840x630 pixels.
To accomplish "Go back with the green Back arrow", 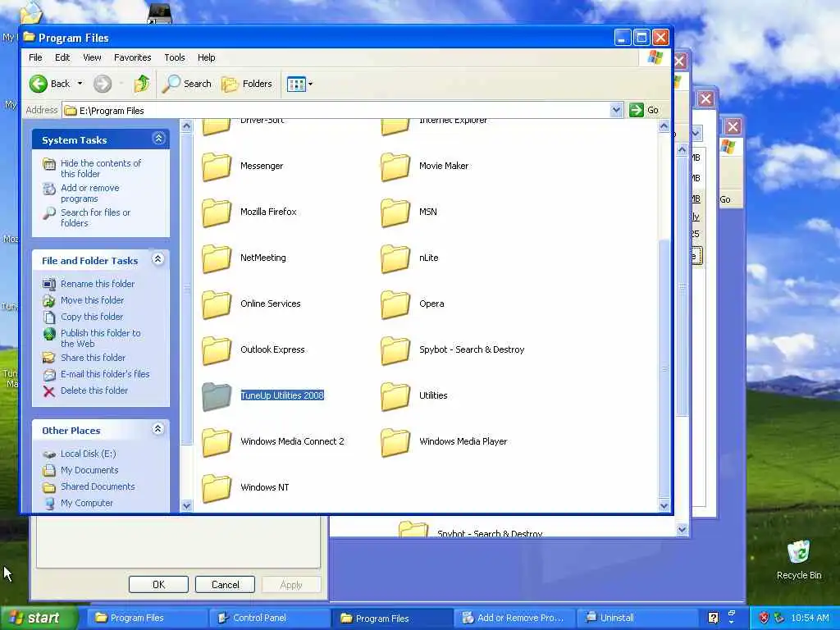I will (39, 84).
